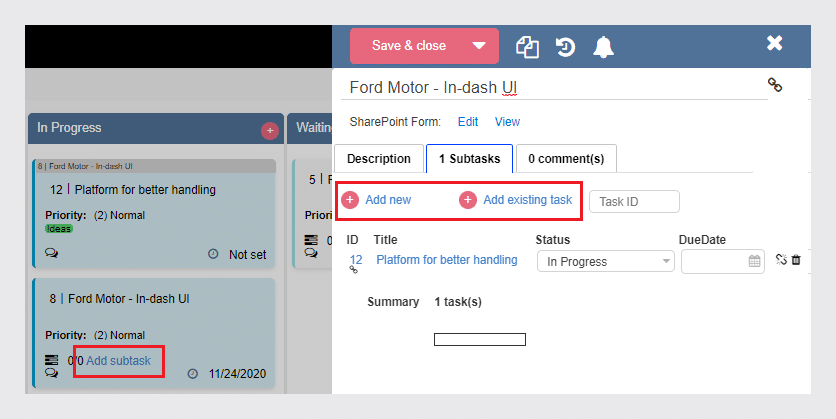Click the link icon beside task title
Viewport: 836px width, 419px height.
(775, 85)
